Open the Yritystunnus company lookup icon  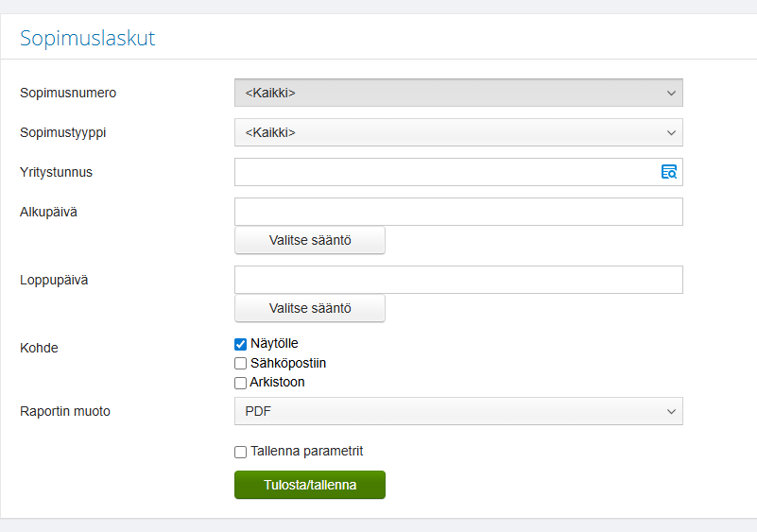point(669,172)
